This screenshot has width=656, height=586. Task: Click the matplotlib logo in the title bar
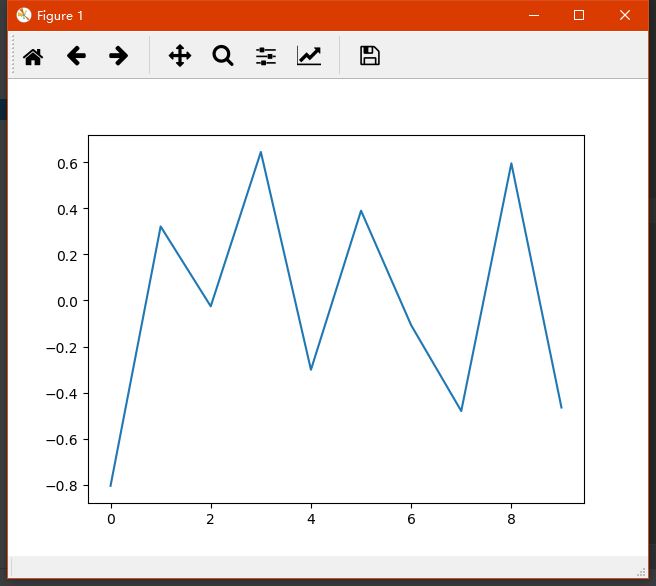24,15
